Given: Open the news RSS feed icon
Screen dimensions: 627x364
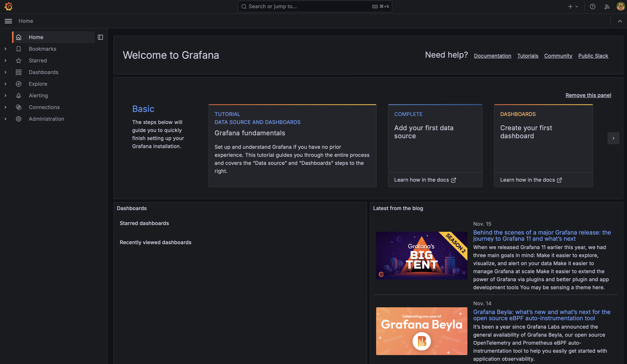Looking at the screenshot, I should pos(607,7).
